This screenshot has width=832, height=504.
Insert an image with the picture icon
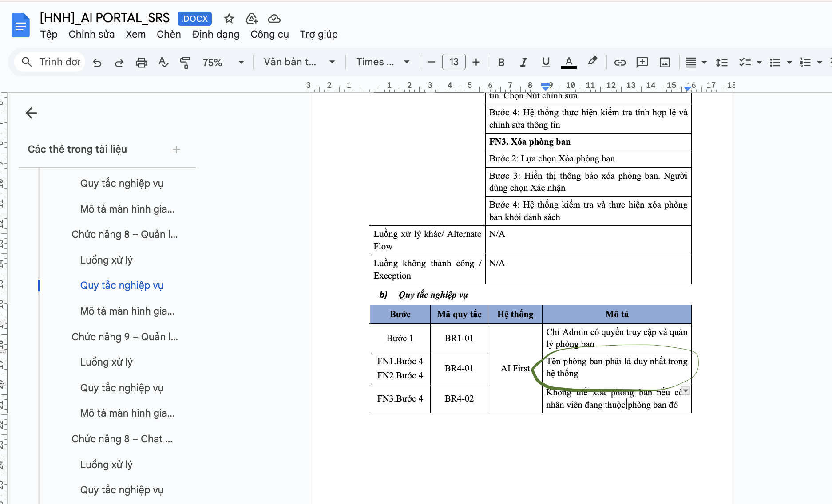click(665, 63)
